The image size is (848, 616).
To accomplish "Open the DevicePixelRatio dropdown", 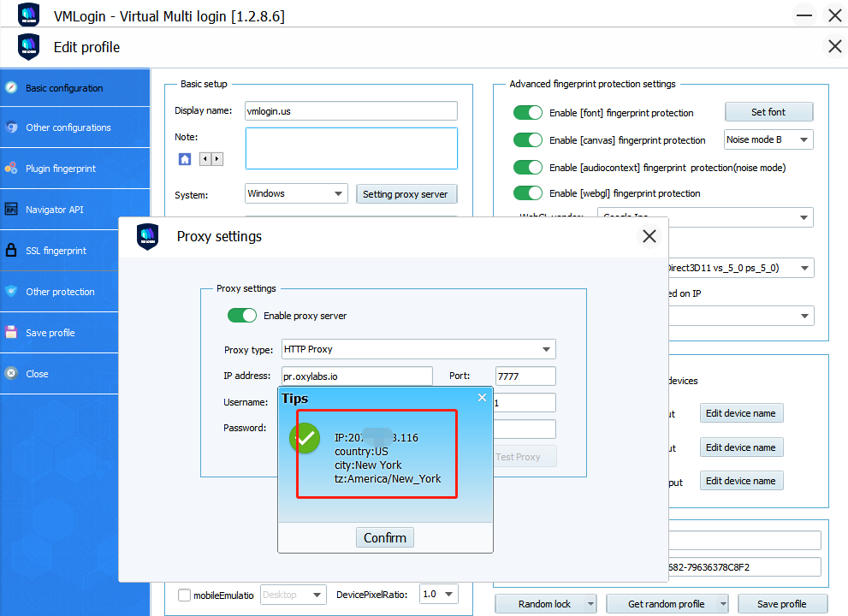I will 439,595.
